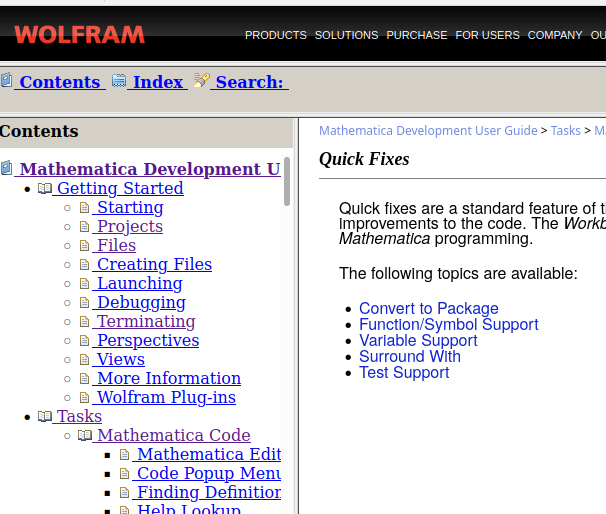This screenshot has height=514, width=606.
Task: Click Tasks in the breadcrumb trail
Action: 565,131
